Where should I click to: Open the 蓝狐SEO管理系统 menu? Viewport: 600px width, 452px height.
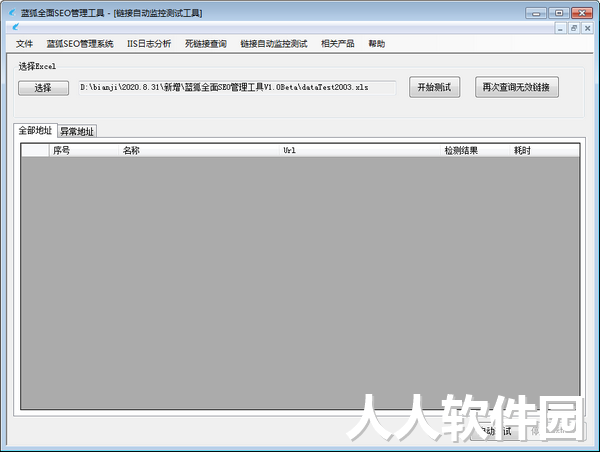point(80,44)
